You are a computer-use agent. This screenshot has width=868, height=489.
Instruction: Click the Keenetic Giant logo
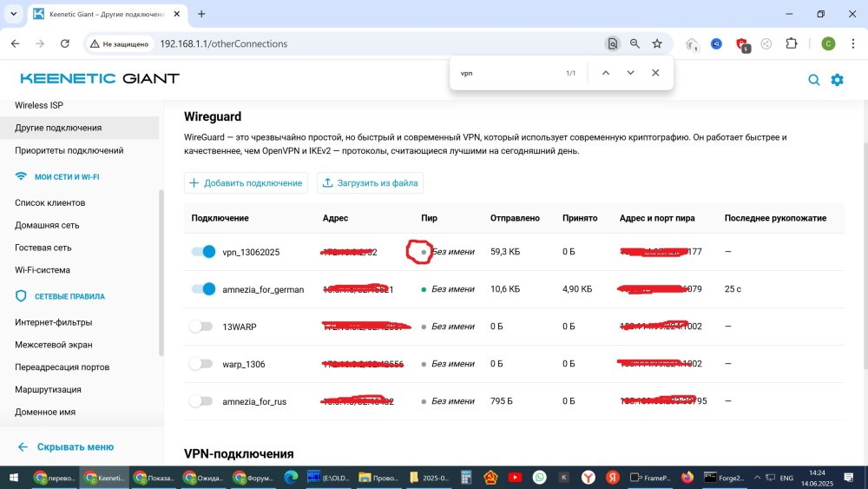point(100,79)
